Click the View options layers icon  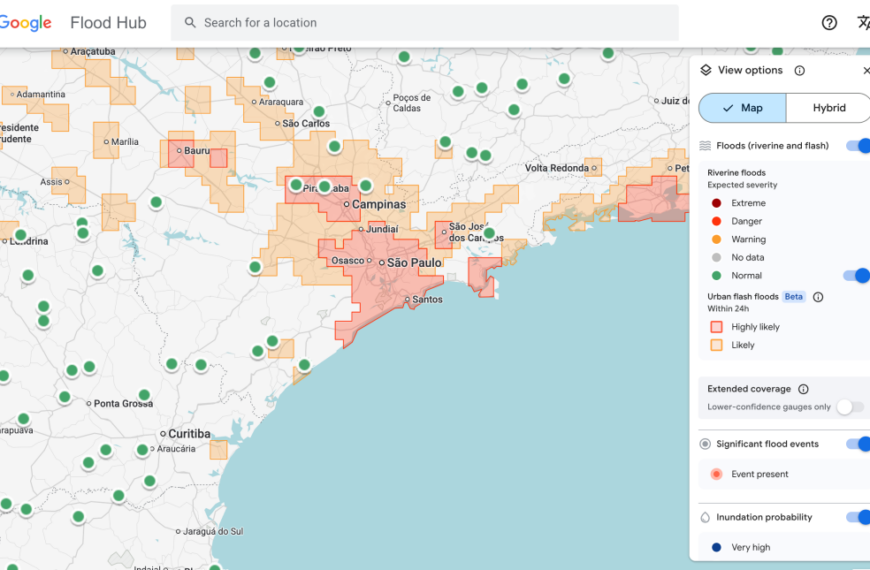tap(706, 70)
